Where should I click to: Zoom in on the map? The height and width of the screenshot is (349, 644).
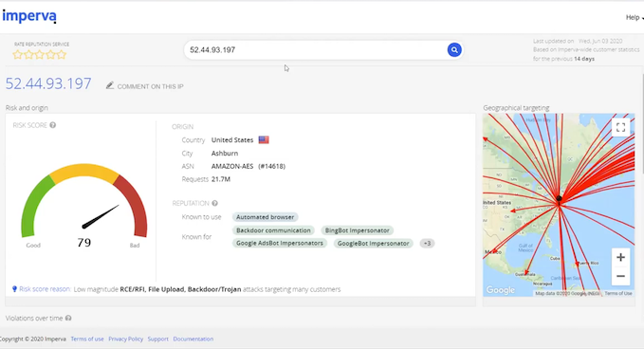(620, 257)
